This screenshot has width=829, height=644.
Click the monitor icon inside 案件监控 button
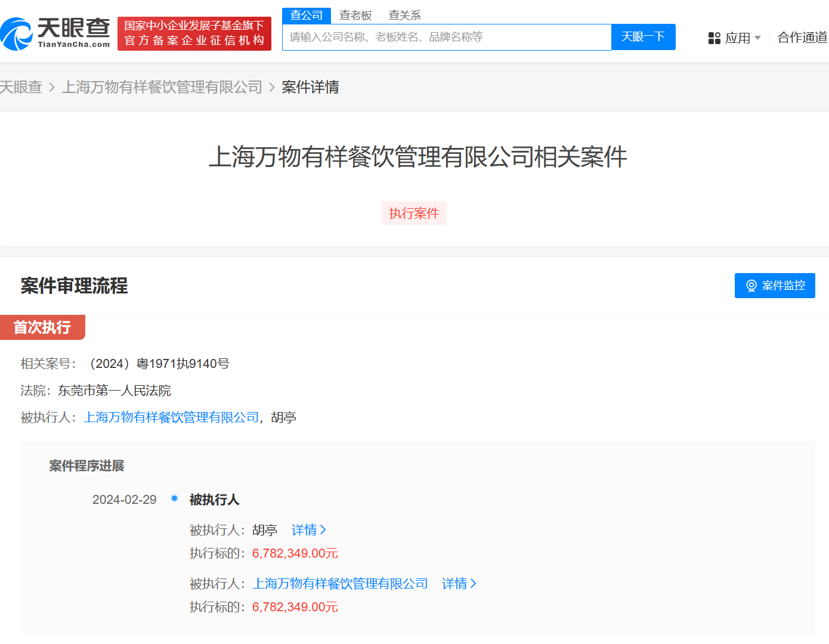coord(751,286)
